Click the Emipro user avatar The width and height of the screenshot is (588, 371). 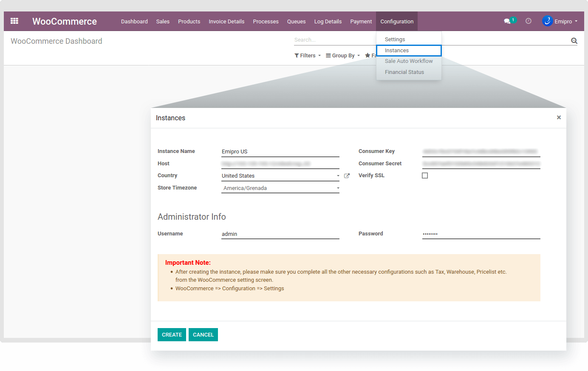547,21
